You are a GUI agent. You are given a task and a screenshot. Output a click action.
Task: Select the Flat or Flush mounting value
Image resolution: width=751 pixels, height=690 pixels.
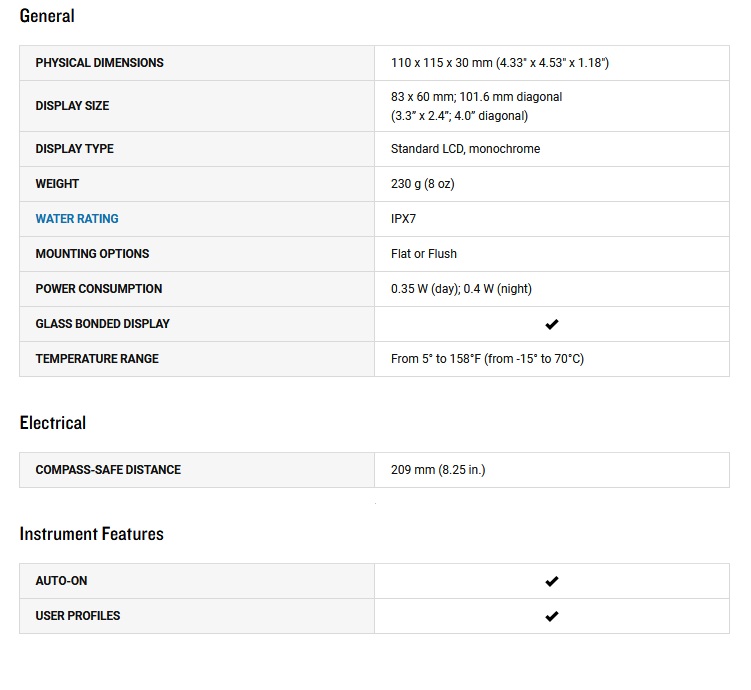tap(424, 254)
